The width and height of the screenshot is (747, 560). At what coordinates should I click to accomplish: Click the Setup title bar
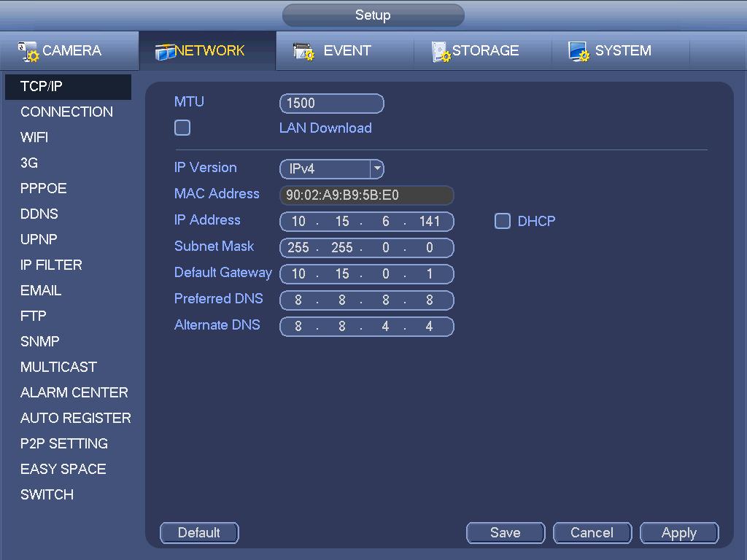[373, 15]
